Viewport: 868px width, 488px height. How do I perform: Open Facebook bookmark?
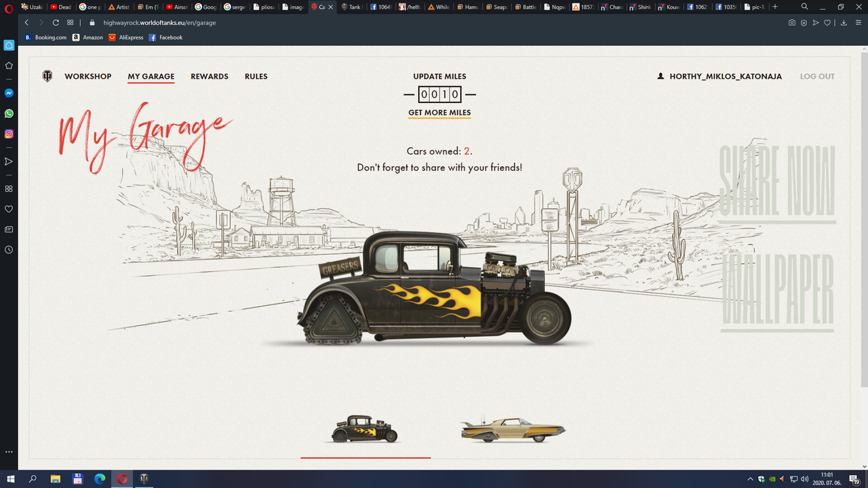pyautogui.click(x=165, y=37)
